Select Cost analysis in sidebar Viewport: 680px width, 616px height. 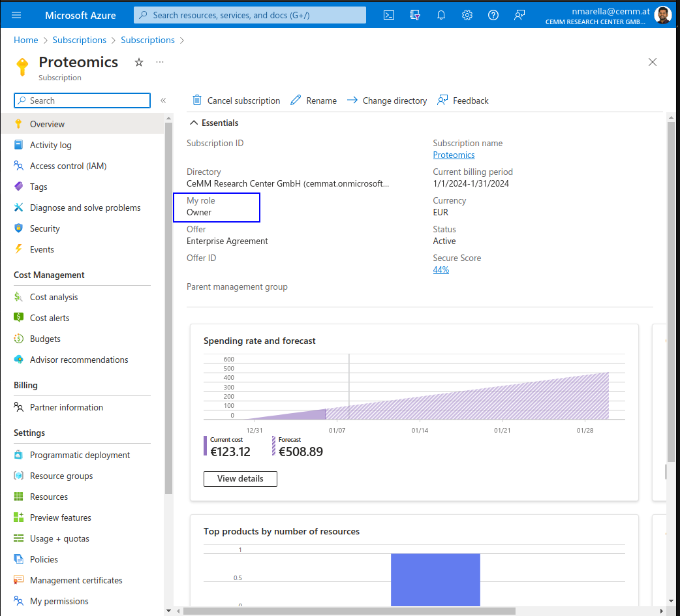(54, 297)
